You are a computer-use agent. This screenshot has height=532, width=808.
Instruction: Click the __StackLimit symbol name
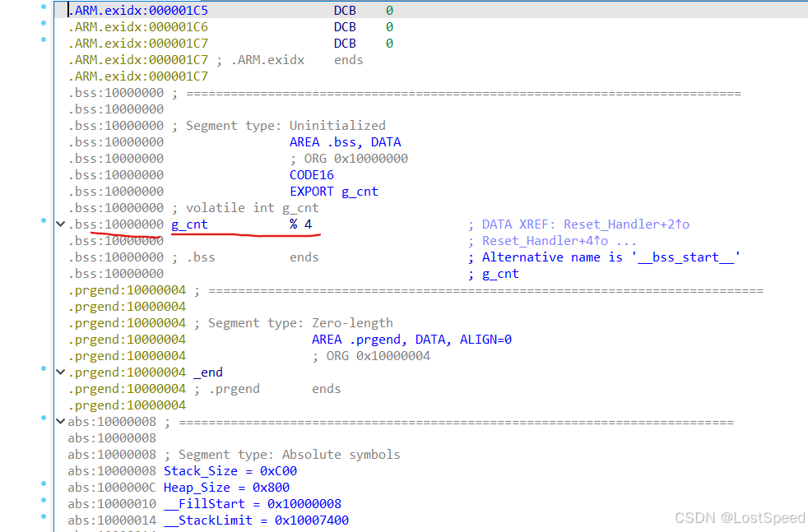click(x=208, y=520)
